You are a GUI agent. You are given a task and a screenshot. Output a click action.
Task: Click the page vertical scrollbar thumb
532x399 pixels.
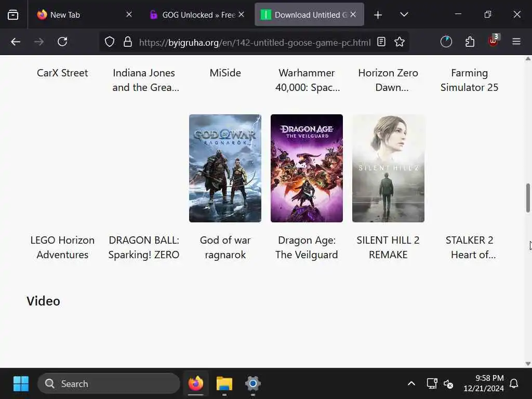(x=528, y=198)
